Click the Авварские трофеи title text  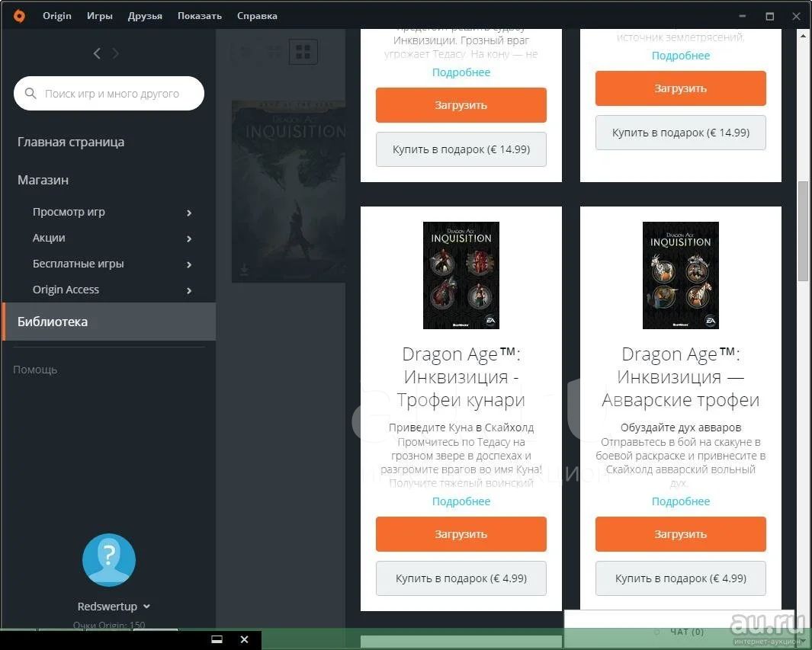click(x=680, y=376)
